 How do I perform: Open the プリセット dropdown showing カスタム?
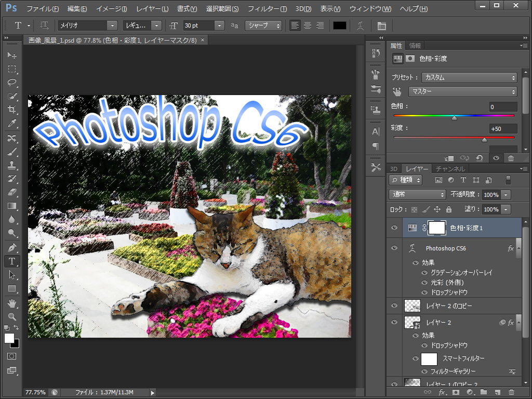[469, 78]
